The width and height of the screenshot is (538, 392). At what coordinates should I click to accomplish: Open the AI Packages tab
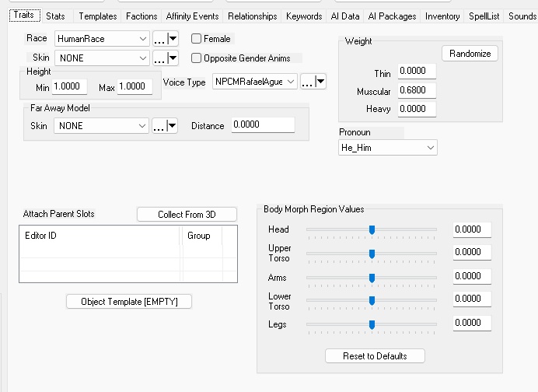pos(392,16)
